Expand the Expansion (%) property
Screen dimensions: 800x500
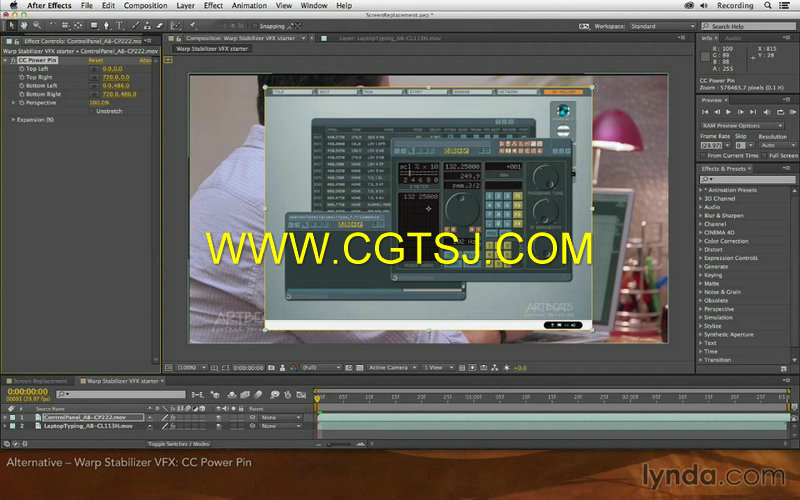click(x=13, y=119)
